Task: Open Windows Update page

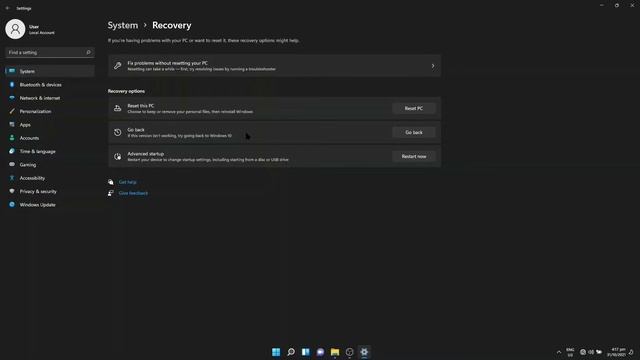Action: point(49,204)
